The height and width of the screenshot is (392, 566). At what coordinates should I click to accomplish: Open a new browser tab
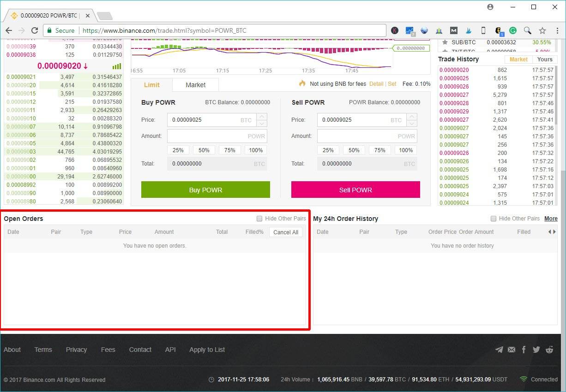point(105,16)
